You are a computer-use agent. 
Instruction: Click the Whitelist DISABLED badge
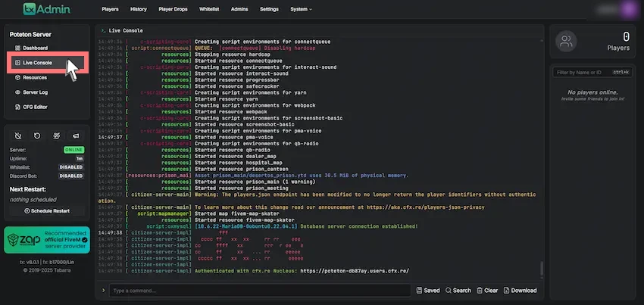pos(71,167)
